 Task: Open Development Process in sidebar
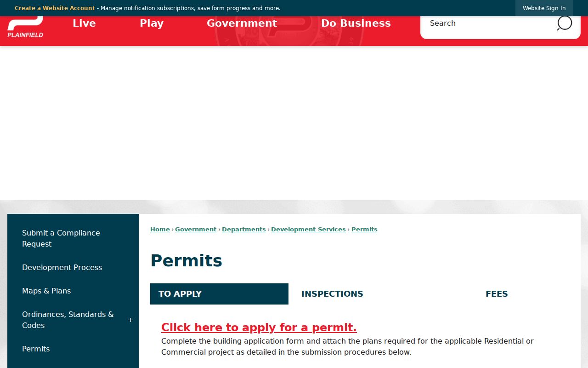click(73, 267)
